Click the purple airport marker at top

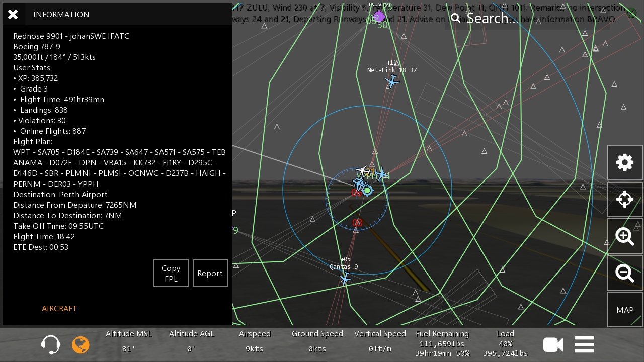pyautogui.click(x=379, y=17)
